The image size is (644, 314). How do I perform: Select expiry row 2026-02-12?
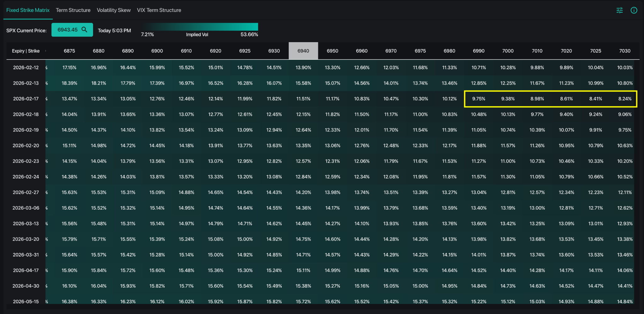[x=26, y=68]
